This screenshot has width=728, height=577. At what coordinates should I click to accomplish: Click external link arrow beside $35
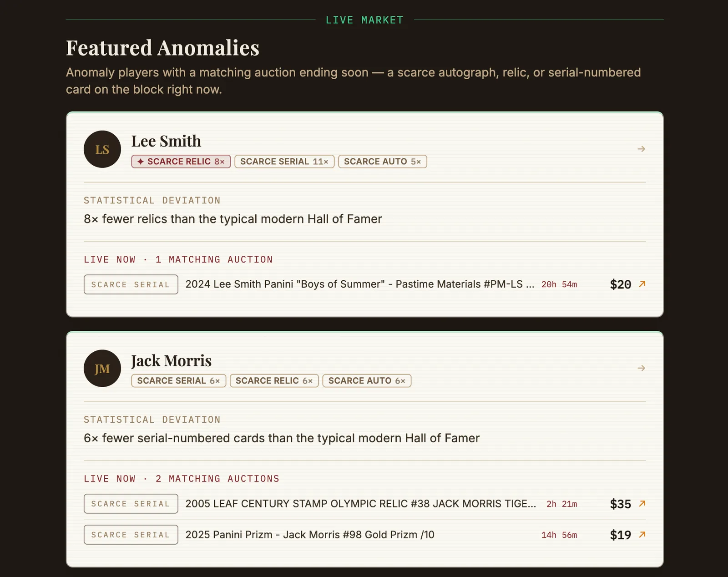pos(642,504)
